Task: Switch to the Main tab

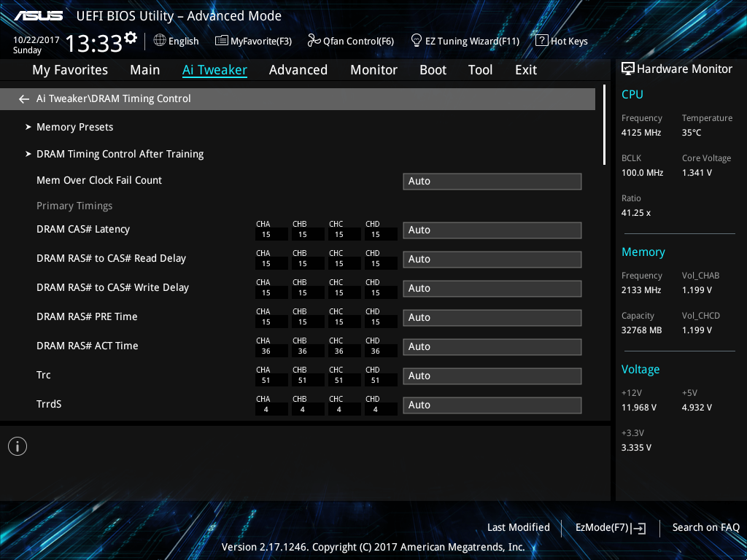Action: 145,70
